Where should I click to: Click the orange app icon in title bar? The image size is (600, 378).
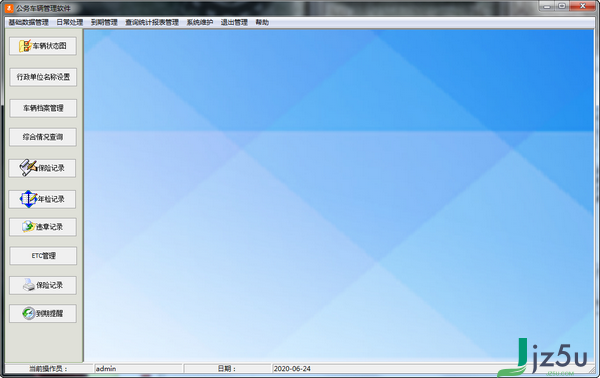coord(8,8)
